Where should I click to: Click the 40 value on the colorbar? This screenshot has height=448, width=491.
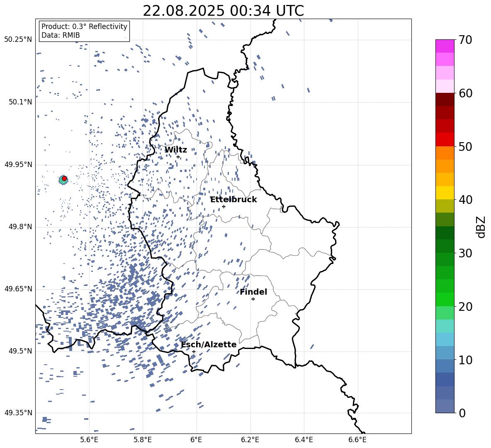click(465, 200)
